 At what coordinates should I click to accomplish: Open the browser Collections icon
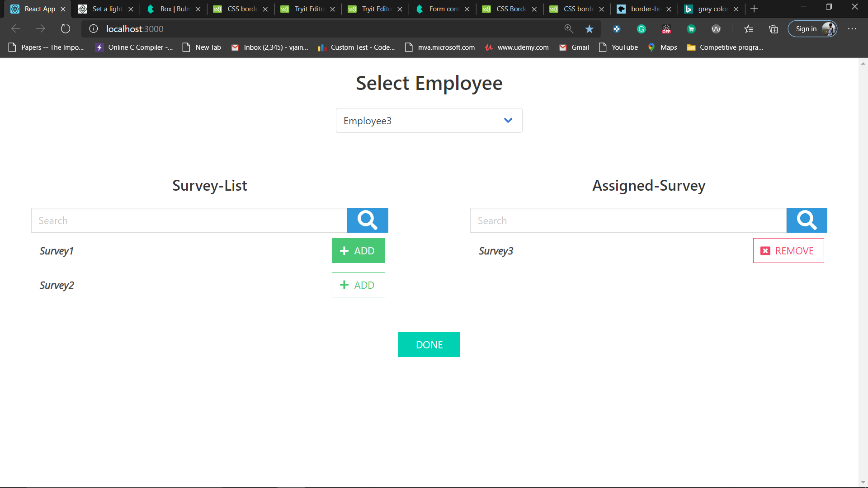coord(774,29)
